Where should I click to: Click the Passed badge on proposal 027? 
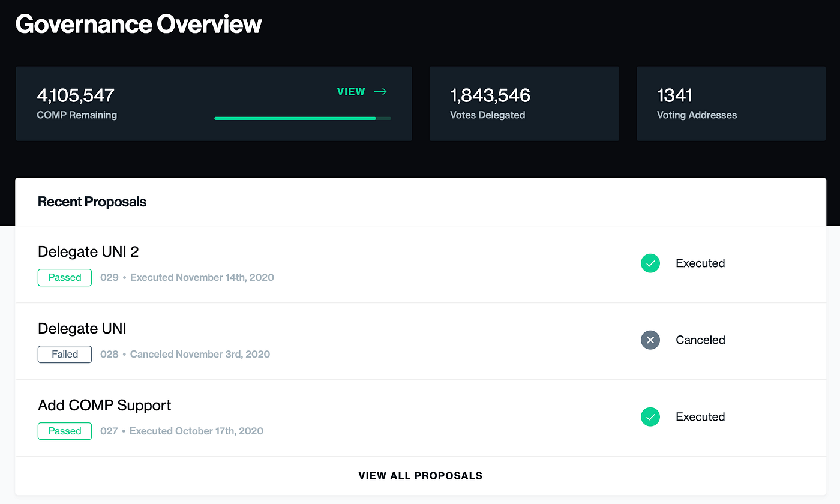pyautogui.click(x=65, y=431)
